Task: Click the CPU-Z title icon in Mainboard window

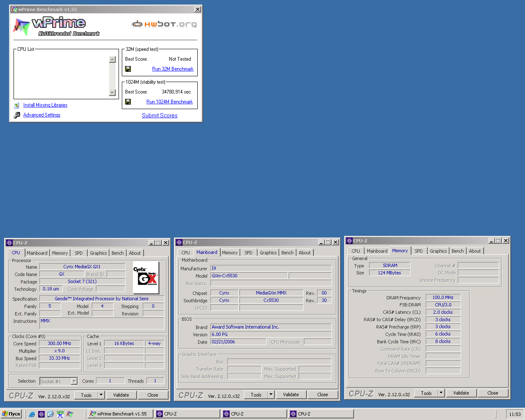Action: (x=179, y=242)
